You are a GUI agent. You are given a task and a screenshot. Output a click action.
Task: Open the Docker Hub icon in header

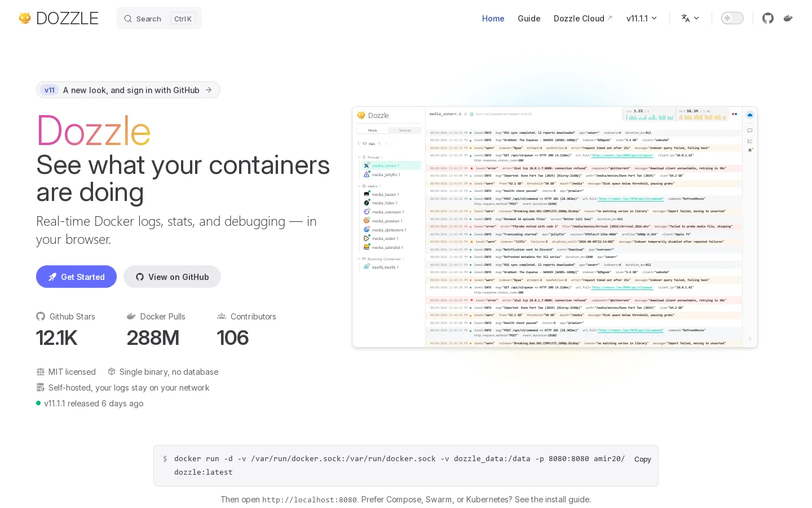(x=788, y=19)
